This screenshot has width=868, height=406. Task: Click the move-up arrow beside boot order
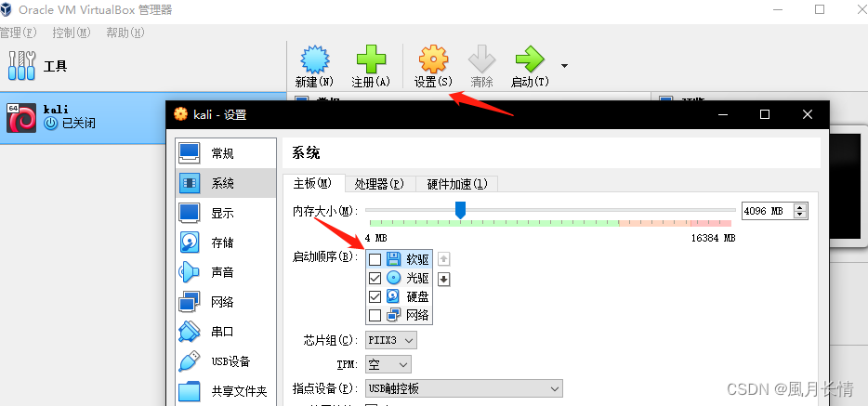click(x=443, y=259)
